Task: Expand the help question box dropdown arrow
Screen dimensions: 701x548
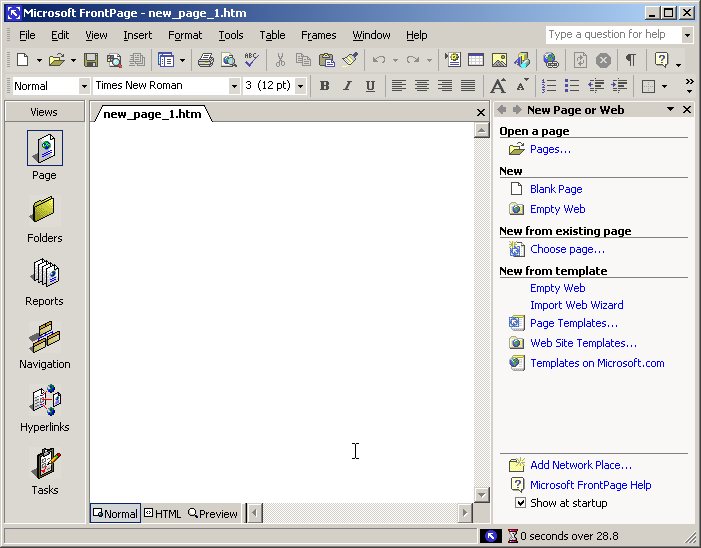Action: [687, 35]
